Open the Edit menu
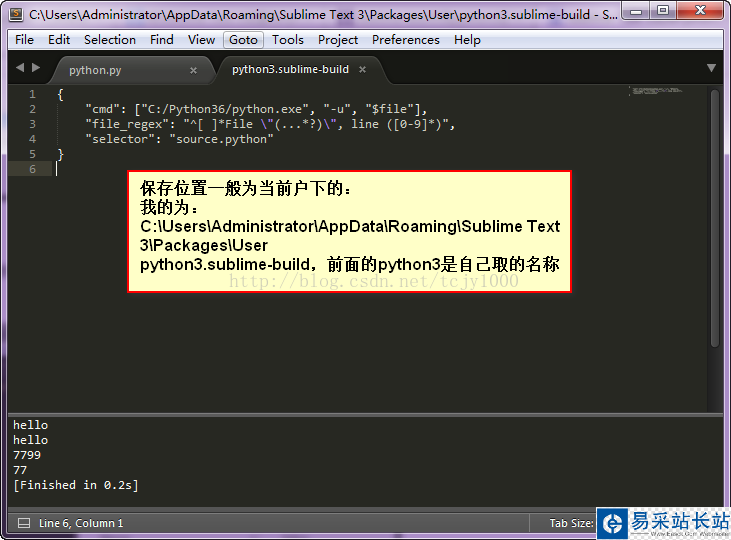Screen dimensions: 731x540 point(59,40)
